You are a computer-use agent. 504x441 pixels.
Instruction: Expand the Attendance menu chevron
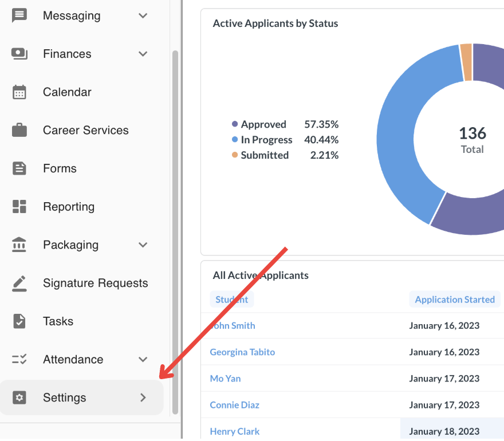click(x=143, y=359)
